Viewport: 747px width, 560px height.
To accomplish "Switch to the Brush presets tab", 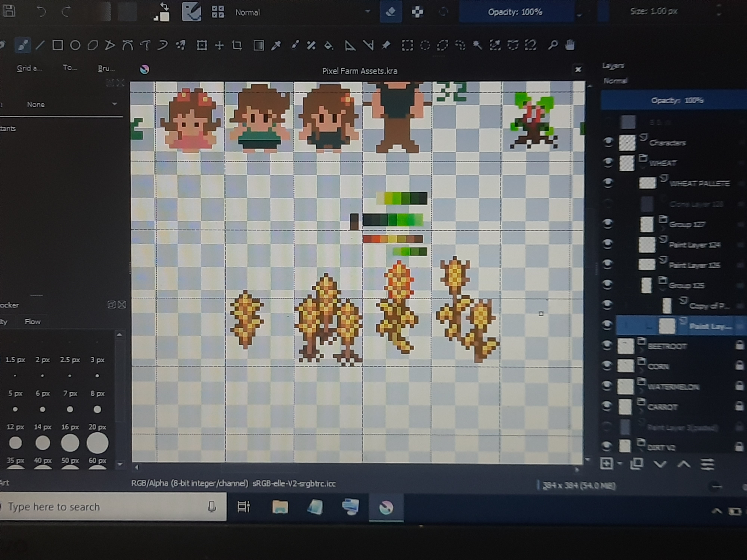I will 106,68.
